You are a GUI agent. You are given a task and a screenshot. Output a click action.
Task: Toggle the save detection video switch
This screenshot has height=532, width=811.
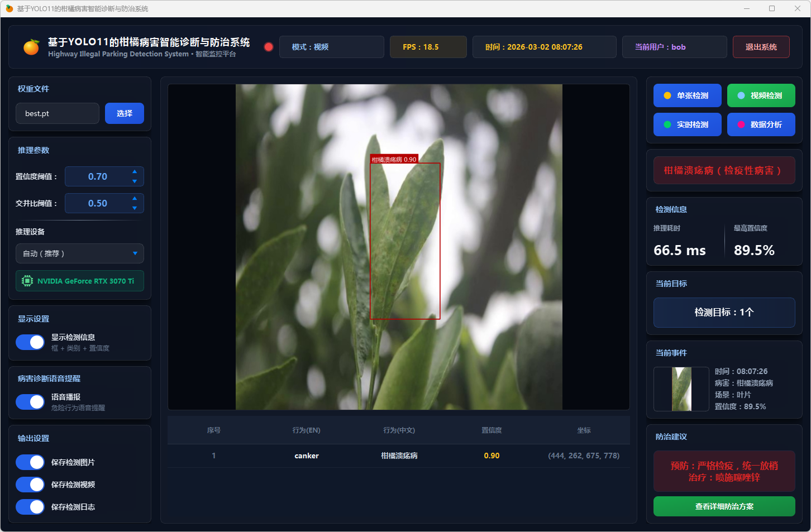click(30, 485)
